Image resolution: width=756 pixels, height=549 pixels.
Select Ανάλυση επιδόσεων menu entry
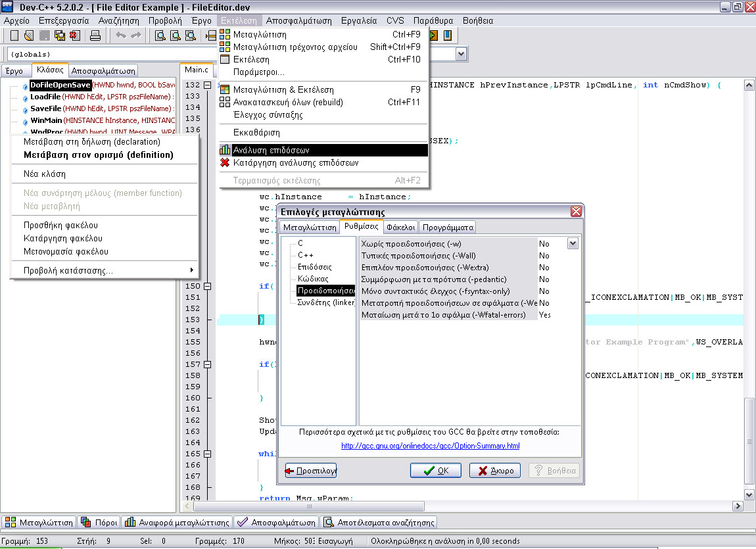pyautogui.click(x=323, y=151)
